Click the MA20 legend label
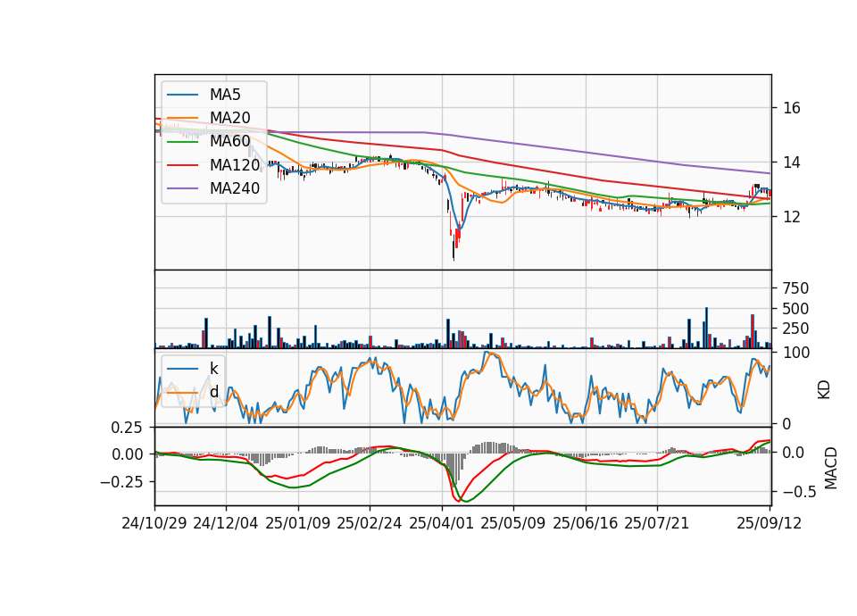Viewport: 857px width, 616px height. tap(229, 118)
